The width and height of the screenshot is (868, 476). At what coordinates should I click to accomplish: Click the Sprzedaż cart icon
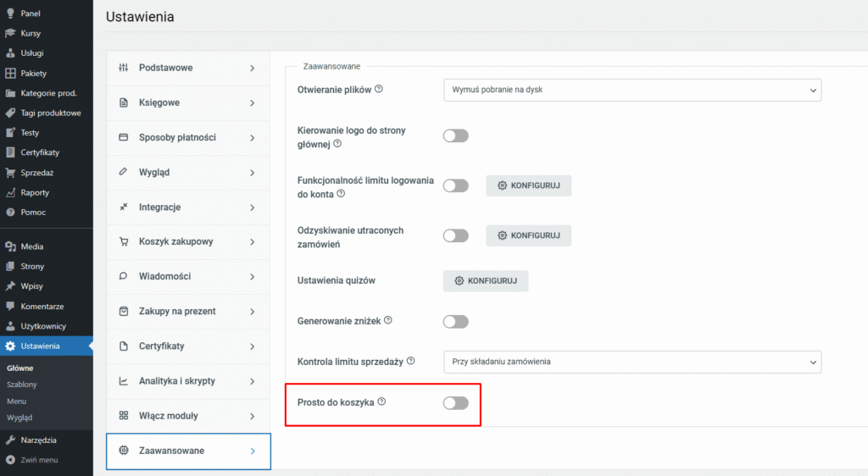point(10,173)
